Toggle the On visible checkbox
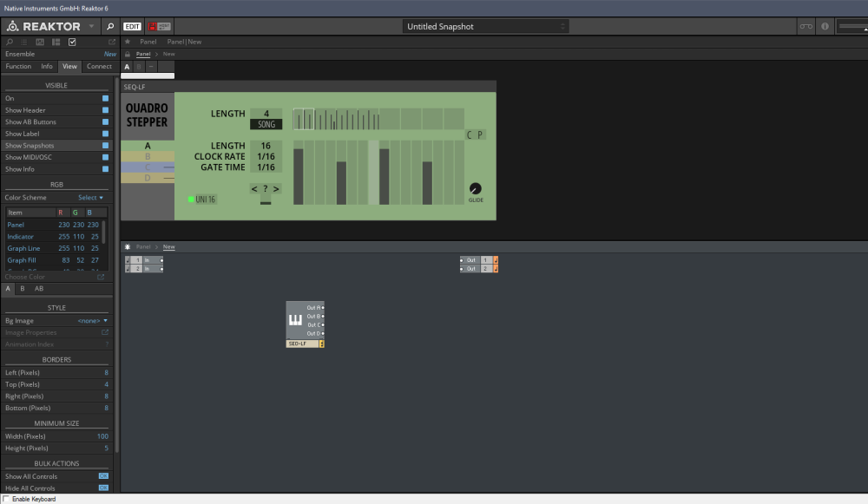Image resolution: width=868 pixels, height=504 pixels. coord(105,99)
